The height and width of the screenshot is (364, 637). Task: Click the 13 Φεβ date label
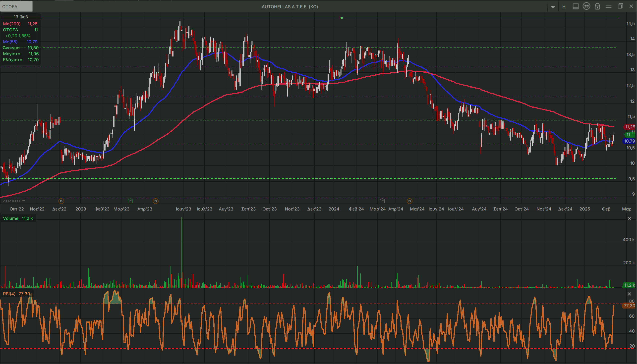(20, 17)
